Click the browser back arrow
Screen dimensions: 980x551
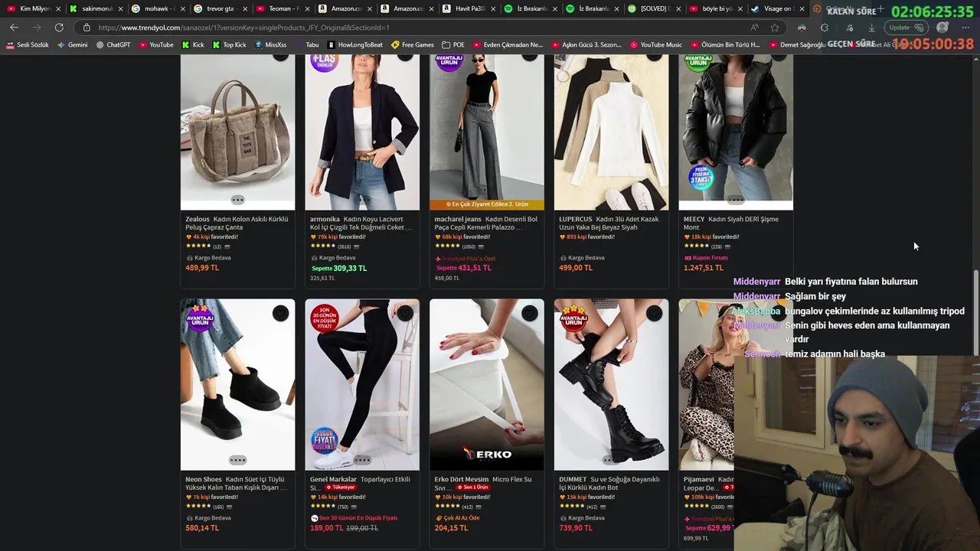pos(14,28)
